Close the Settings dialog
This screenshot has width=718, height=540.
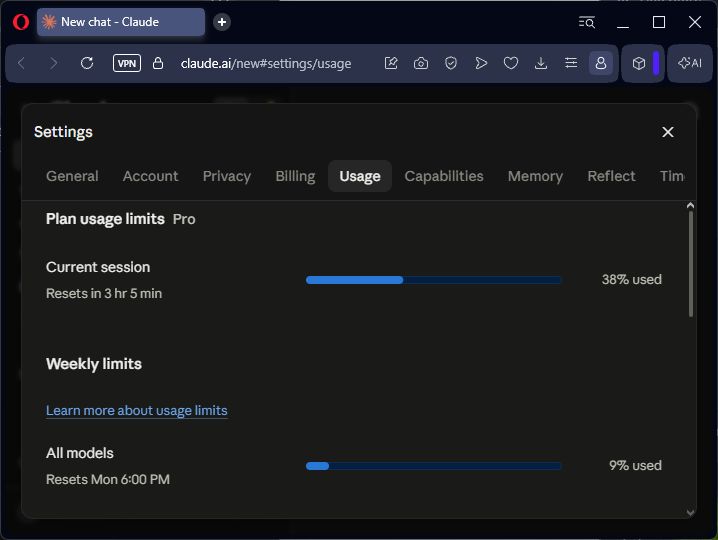click(668, 132)
